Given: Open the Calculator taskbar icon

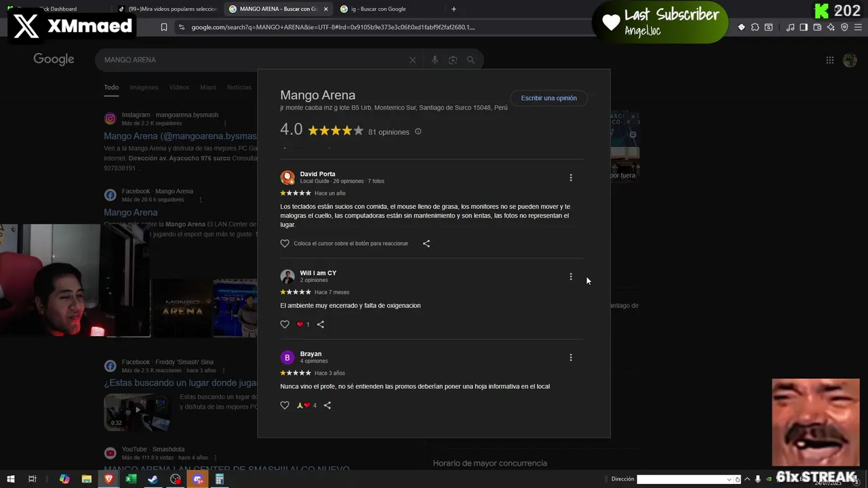Looking at the screenshot, I should (x=219, y=479).
